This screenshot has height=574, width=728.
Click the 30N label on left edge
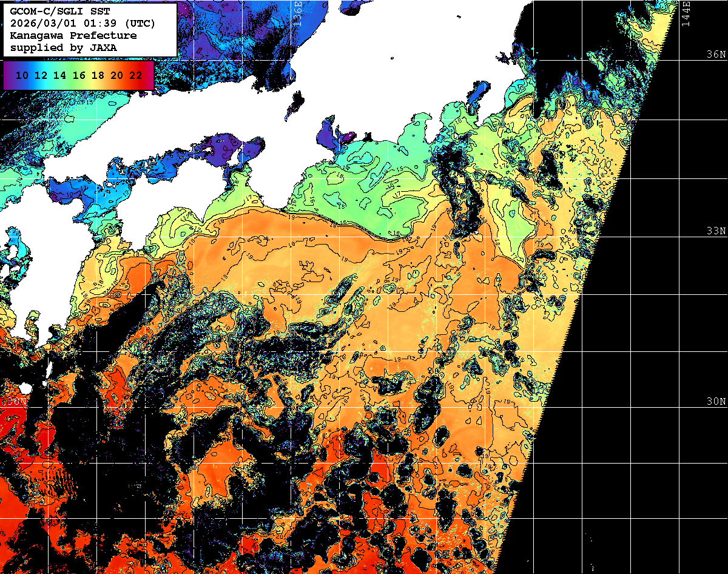coord(16,402)
